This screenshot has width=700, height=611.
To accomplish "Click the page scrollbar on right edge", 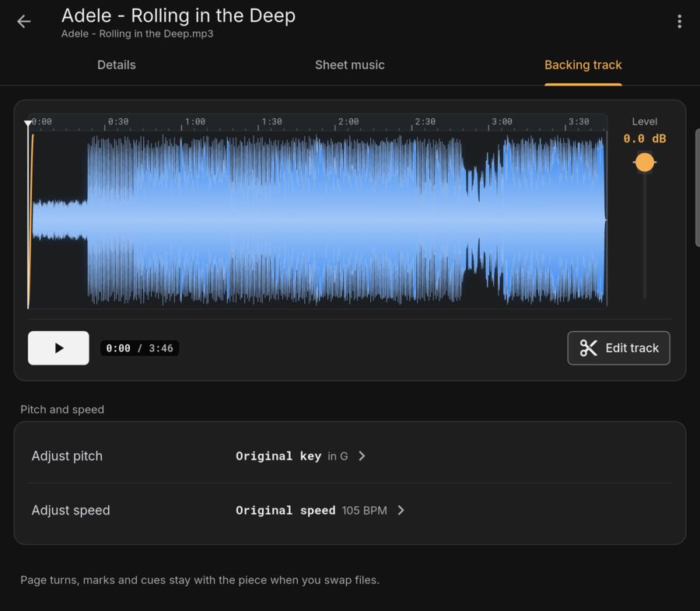I will [x=698, y=187].
